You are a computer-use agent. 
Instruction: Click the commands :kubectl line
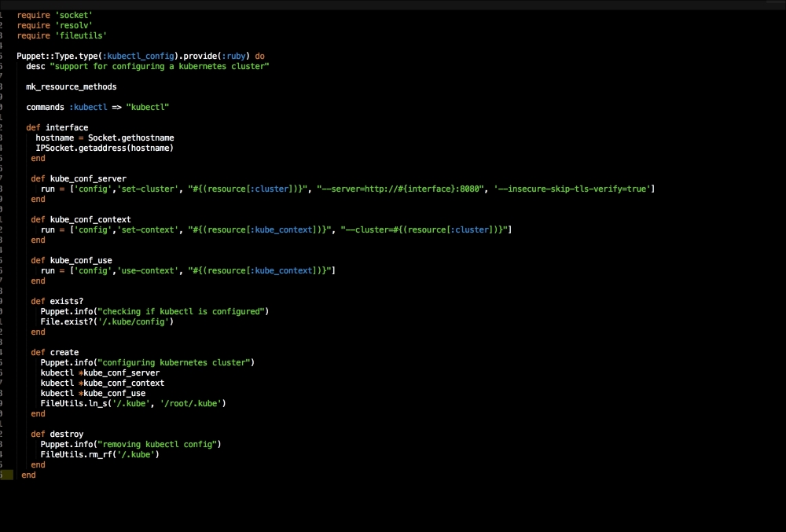(x=97, y=107)
